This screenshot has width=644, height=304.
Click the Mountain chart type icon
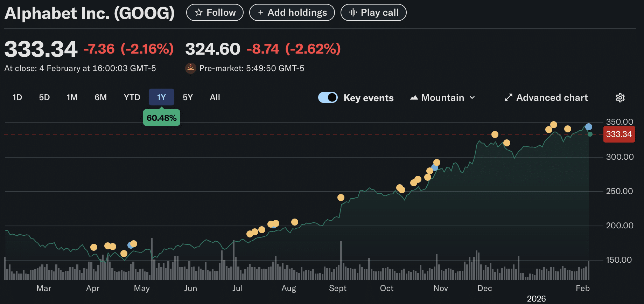(414, 98)
